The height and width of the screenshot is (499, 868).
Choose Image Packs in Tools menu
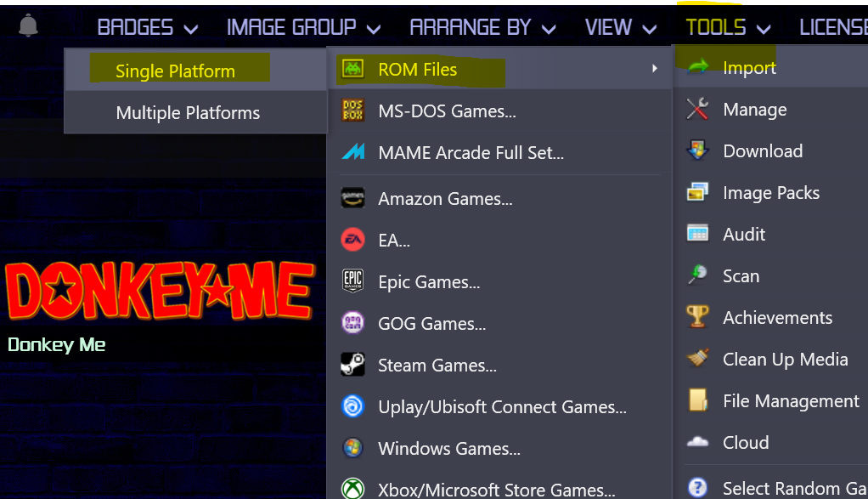point(771,192)
